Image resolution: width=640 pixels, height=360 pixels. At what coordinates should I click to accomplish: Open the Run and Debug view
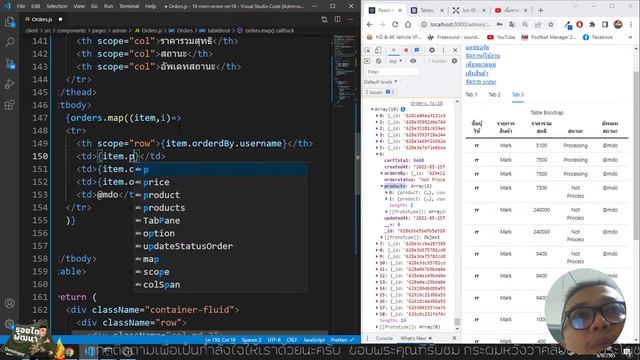[x=9, y=84]
